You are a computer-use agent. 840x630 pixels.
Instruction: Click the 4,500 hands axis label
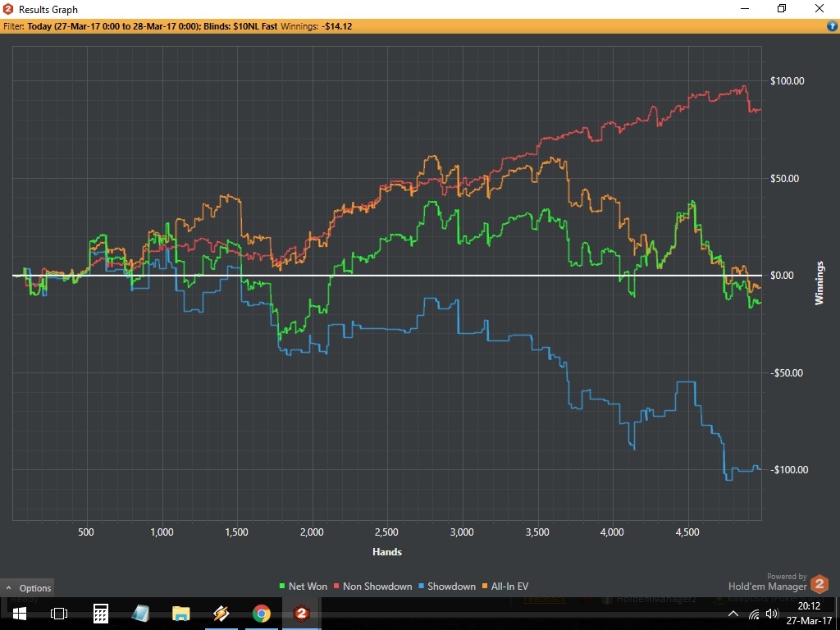[687, 532]
